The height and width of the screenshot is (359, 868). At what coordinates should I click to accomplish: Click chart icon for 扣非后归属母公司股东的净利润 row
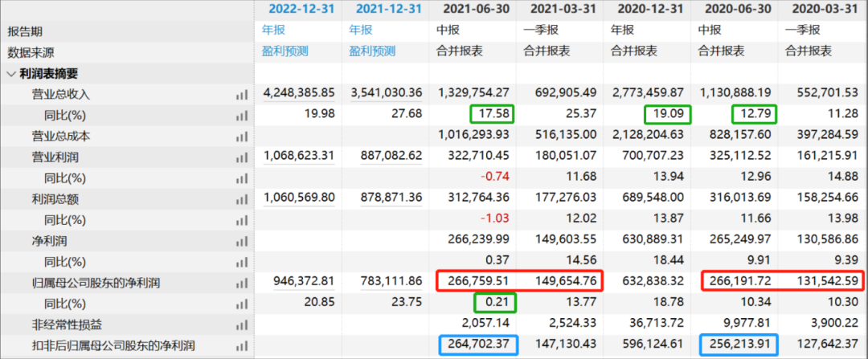(241, 346)
